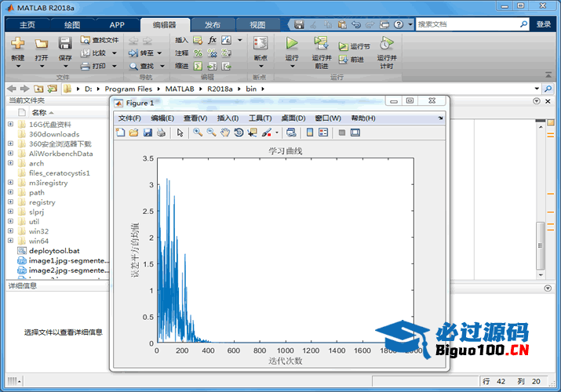Expand the 16G优盘资料 folder node
This screenshot has width=561, height=392.
10,124
